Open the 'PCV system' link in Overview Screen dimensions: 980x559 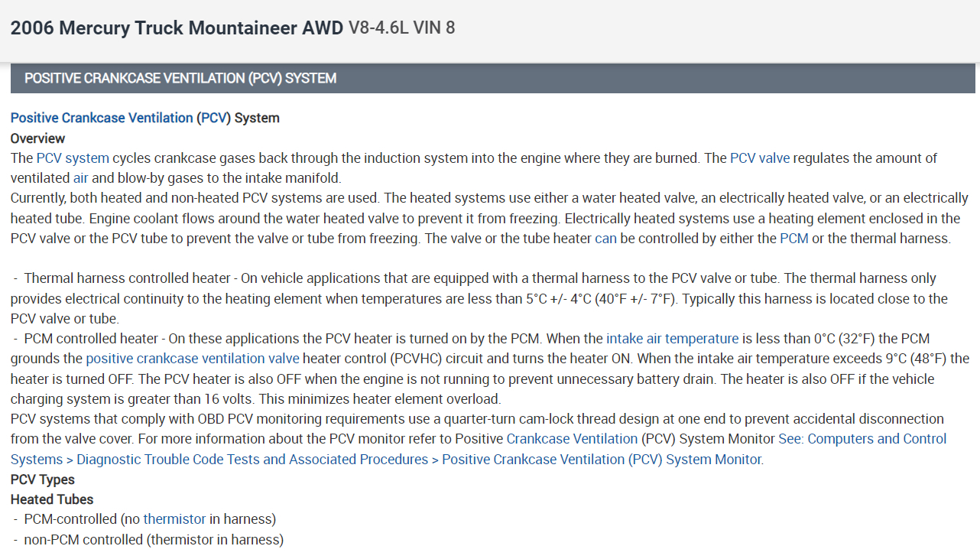73,158
